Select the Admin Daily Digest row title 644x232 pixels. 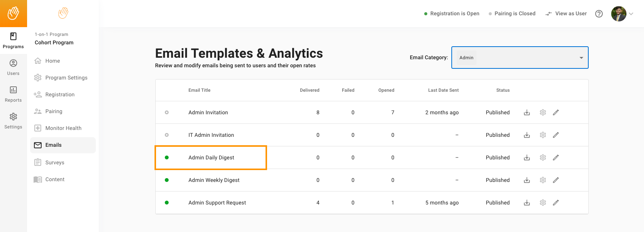point(211,157)
